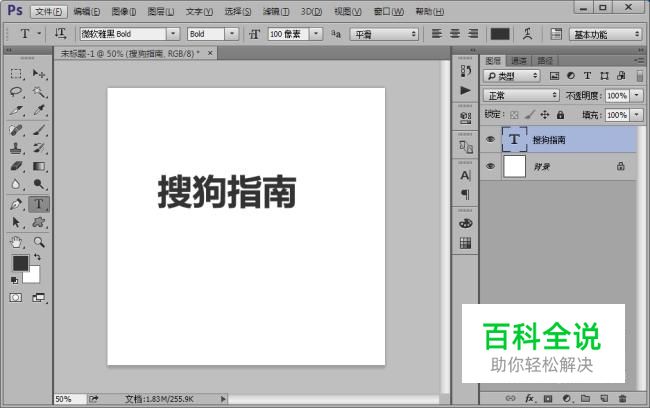This screenshot has height=408, width=650.
Task: Center the text alignment
Action: 455,34
